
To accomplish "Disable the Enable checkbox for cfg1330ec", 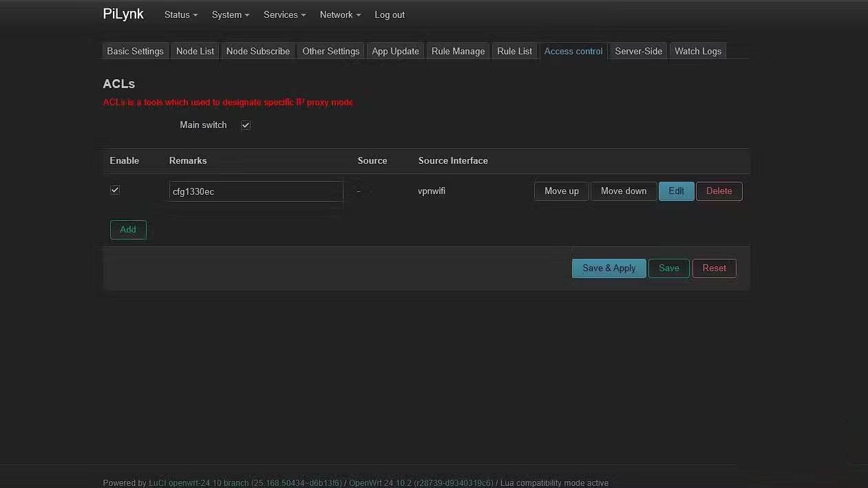I will point(115,190).
